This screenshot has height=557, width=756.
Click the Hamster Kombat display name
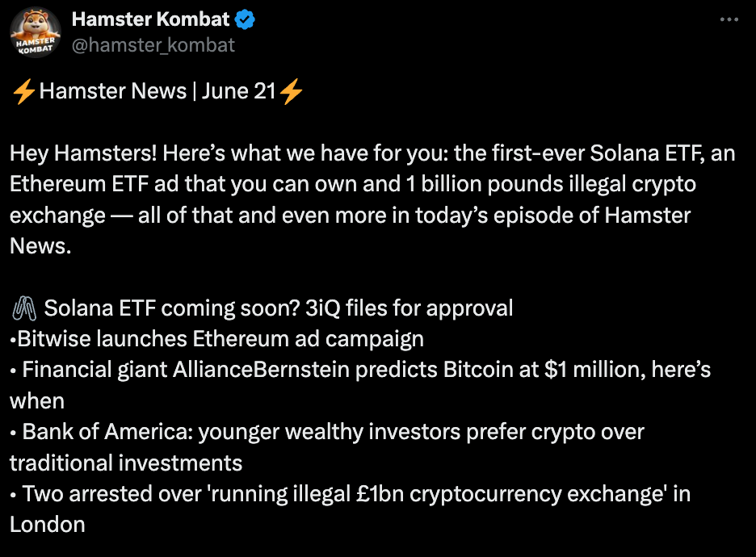pyautogui.click(x=150, y=19)
